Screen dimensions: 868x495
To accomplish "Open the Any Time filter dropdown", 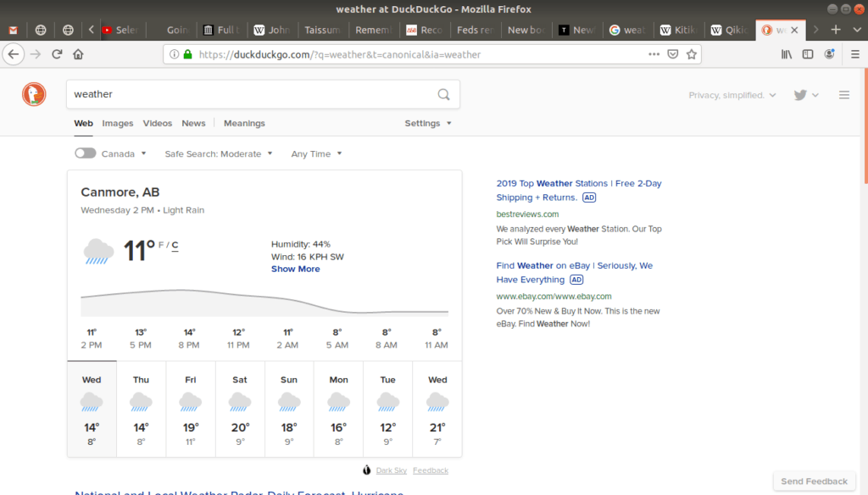I will click(316, 154).
